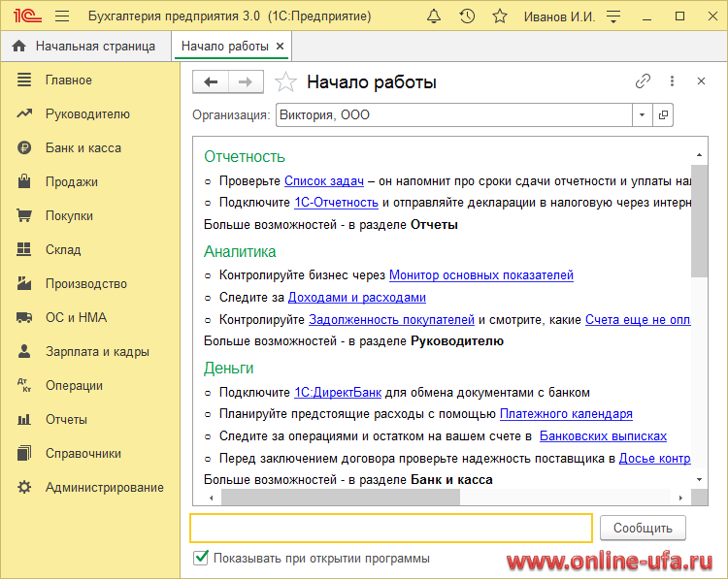
Task: Click the Зарплата и кадры person icon
Action: coord(24,351)
